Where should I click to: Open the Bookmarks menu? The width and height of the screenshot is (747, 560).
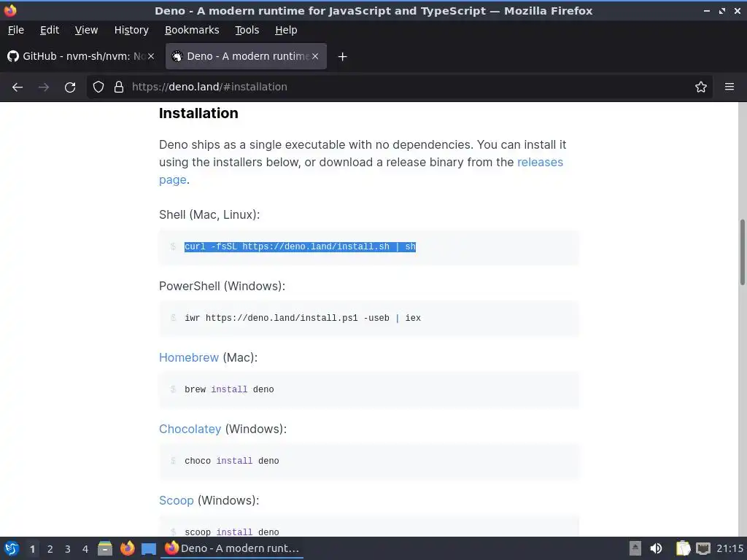[x=192, y=30]
